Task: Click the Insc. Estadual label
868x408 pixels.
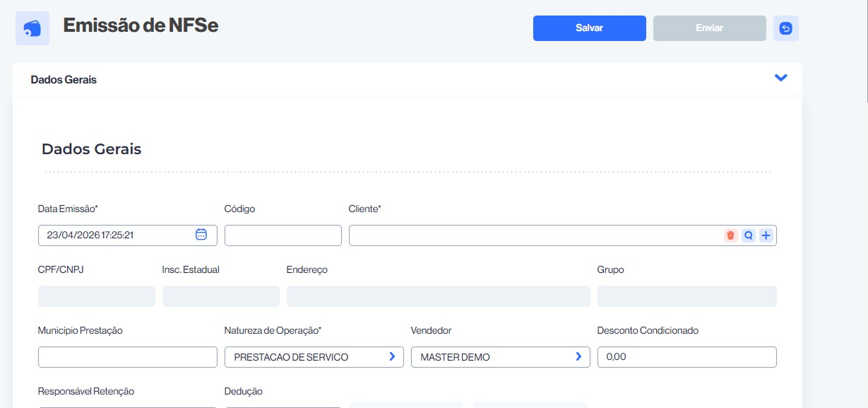Action: coord(191,269)
